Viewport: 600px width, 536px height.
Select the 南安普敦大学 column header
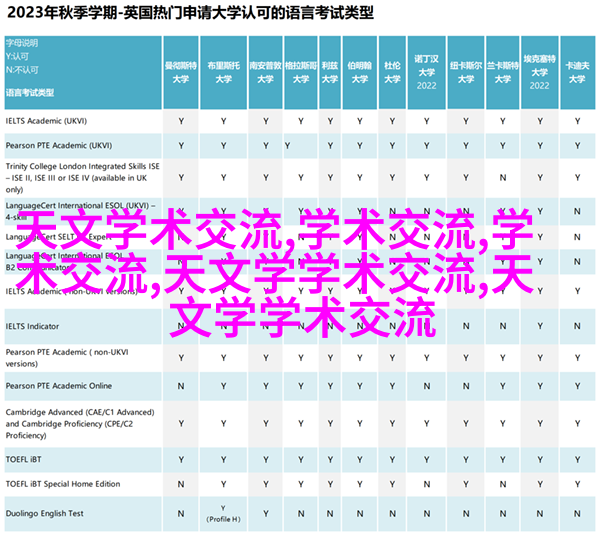266,72
